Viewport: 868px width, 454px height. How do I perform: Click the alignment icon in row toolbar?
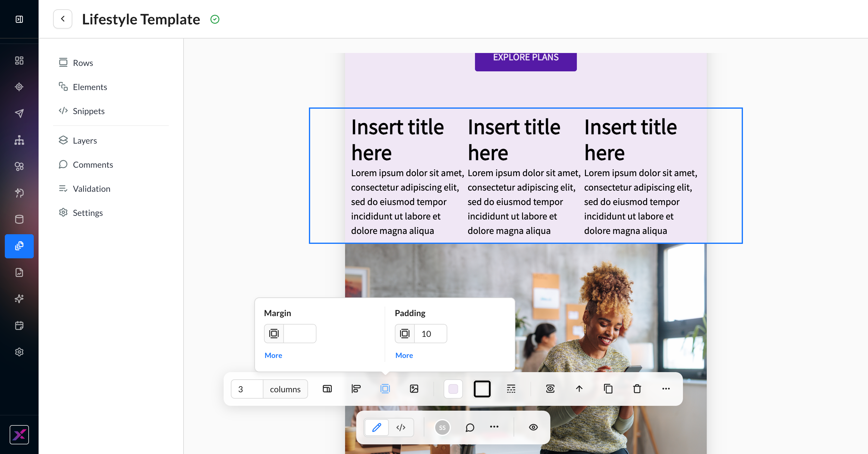pyautogui.click(x=356, y=389)
